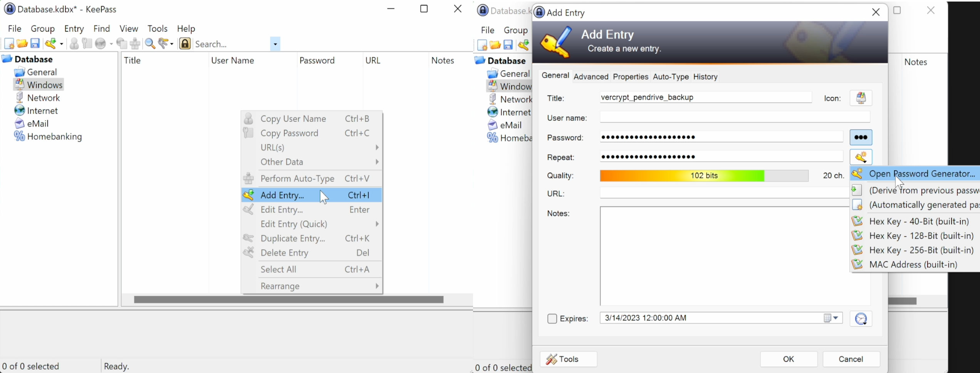Choose Automatically generated passwords option
Screen dimensions: 980x373
[x=915, y=205]
